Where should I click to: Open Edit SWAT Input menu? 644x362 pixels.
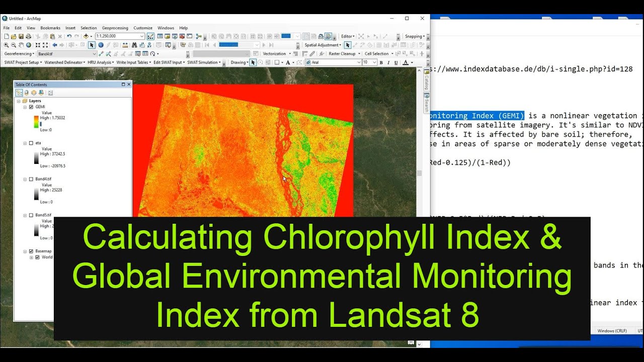(x=170, y=62)
